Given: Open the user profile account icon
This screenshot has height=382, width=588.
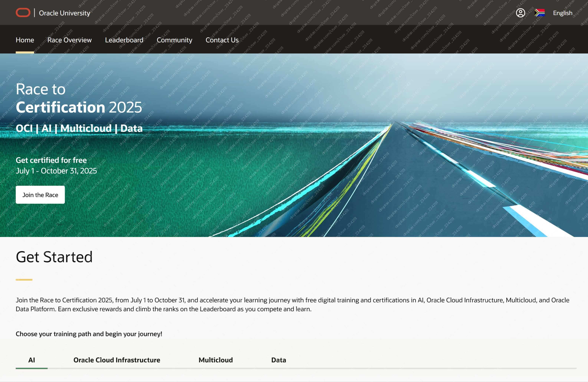Looking at the screenshot, I should coord(520,13).
